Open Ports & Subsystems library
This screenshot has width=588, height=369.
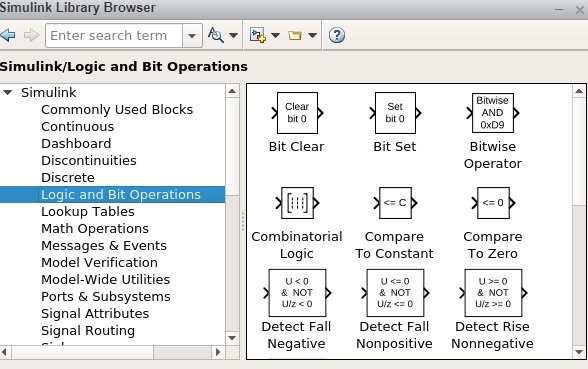tap(106, 296)
